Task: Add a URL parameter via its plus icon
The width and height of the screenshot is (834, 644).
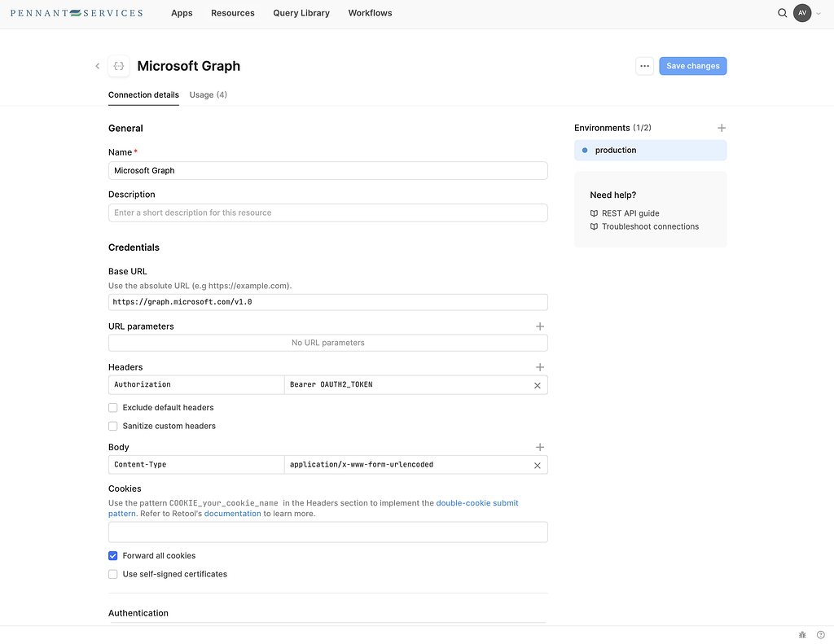Action: 539,326
